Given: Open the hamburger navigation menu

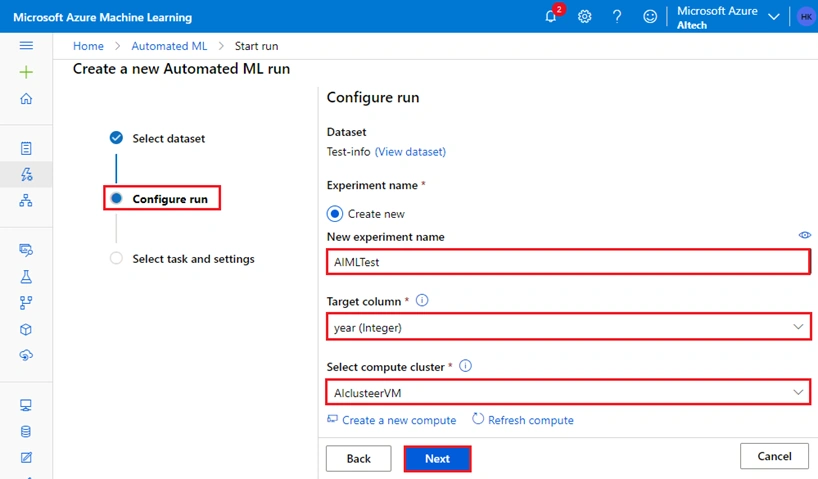Looking at the screenshot, I should tap(26, 46).
